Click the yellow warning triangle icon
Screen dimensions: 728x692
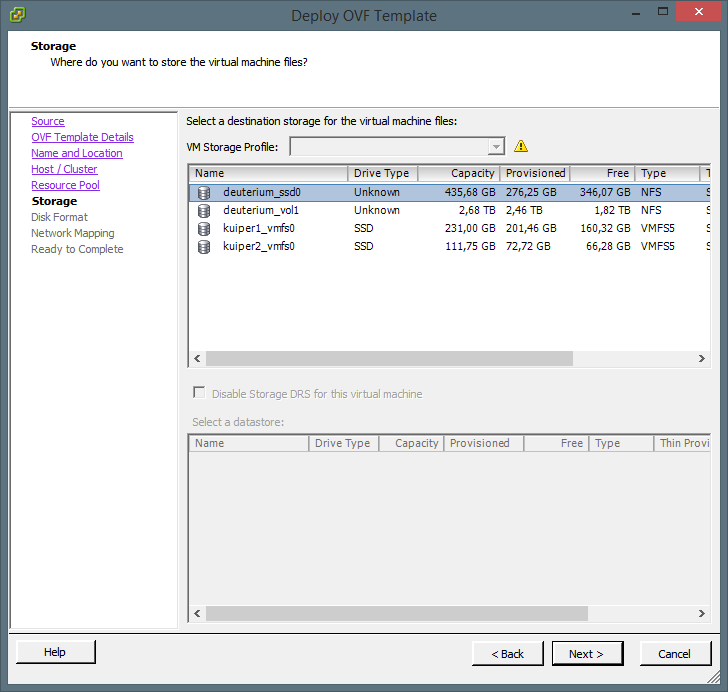[521, 146]
